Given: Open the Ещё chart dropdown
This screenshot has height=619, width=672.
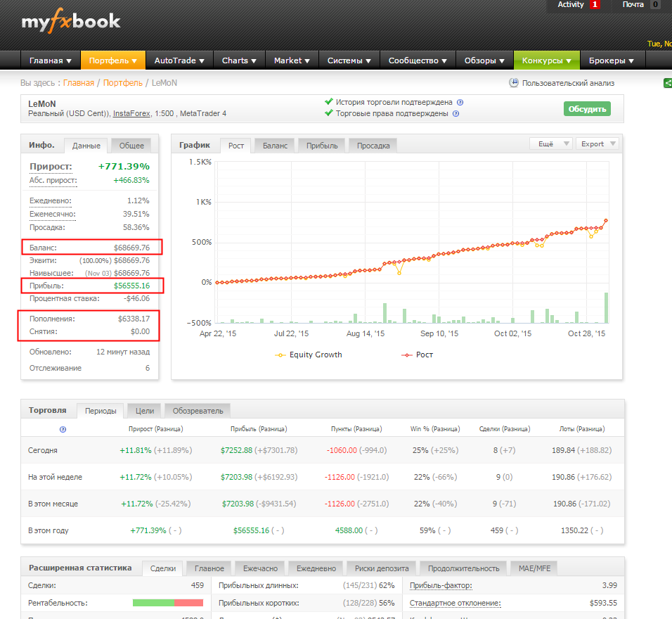Looking at the screenshot, I should pyautogui.click(x=551, y=143).
